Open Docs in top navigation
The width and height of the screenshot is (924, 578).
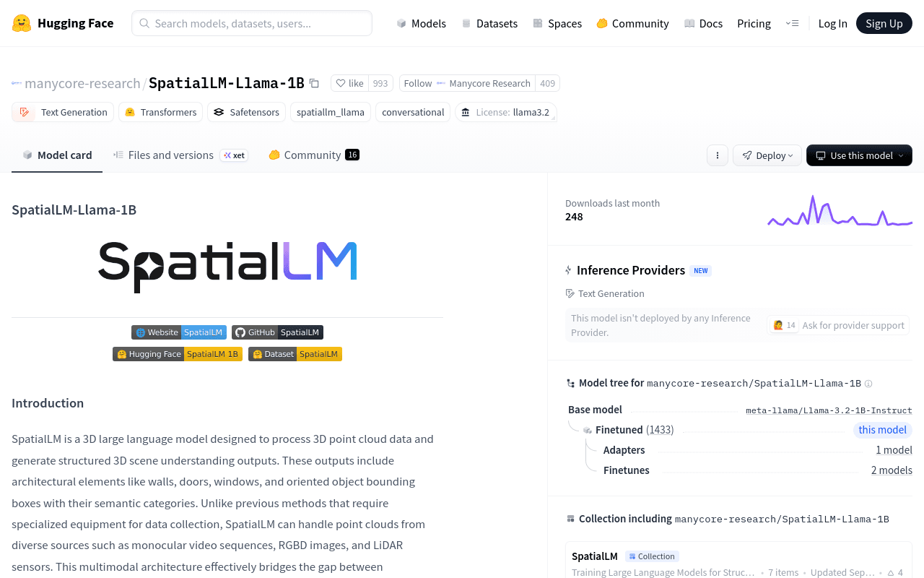(703, 23)
